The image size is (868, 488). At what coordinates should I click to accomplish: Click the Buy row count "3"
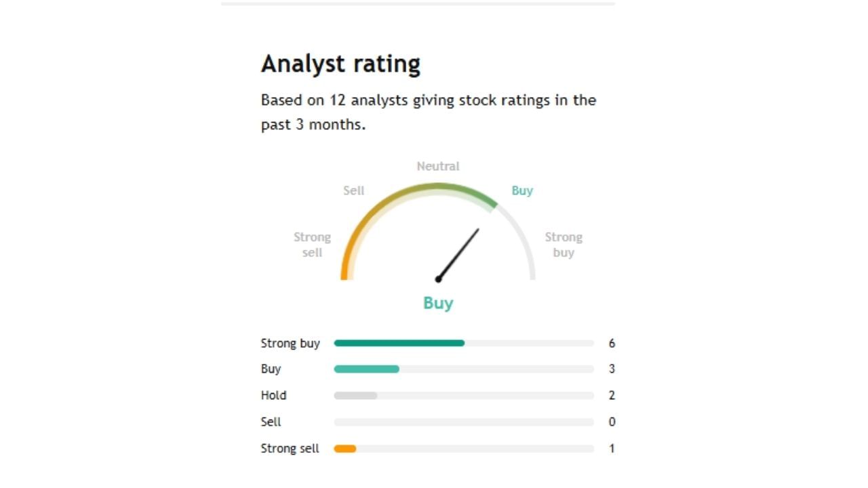point(612,369)
